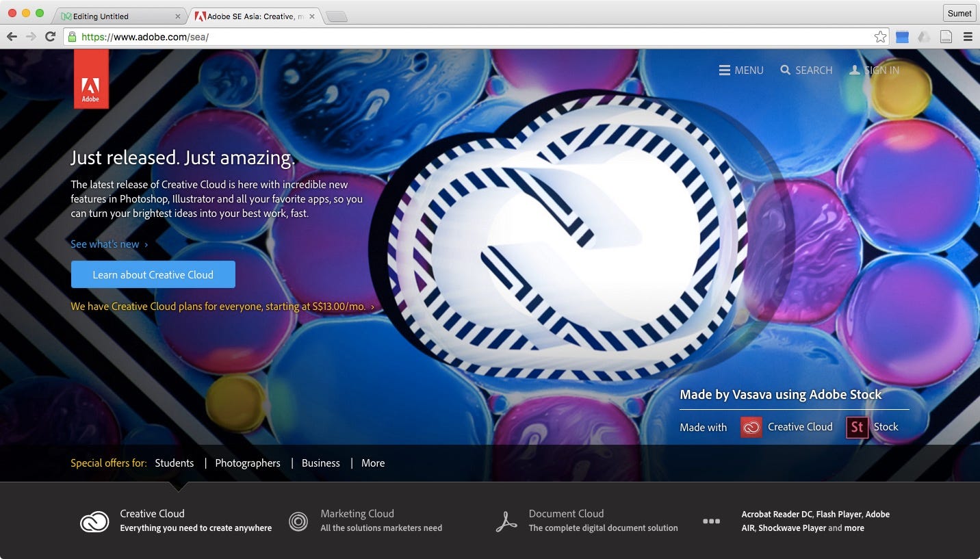Click the grey Google Drive extension icon
This screenshot has width=980, height=559.
pyautogui.click(x=924, y=37)
